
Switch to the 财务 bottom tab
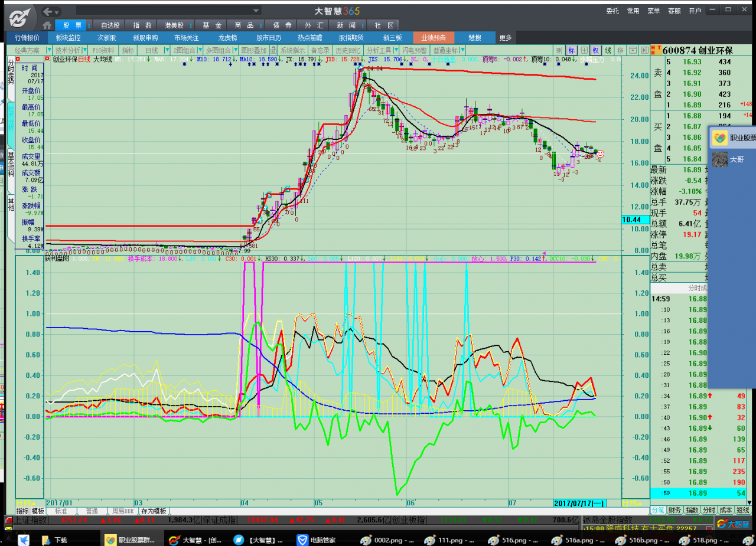click(x=675, y=510)
